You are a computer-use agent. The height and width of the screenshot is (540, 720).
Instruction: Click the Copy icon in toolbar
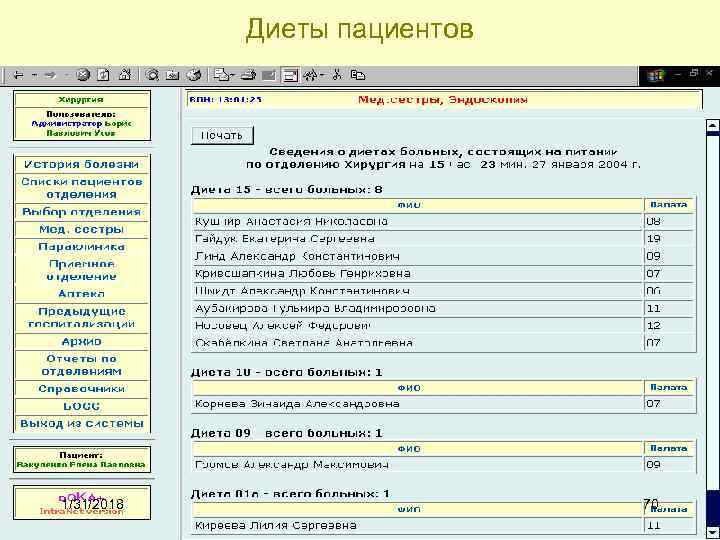[358, 75]
